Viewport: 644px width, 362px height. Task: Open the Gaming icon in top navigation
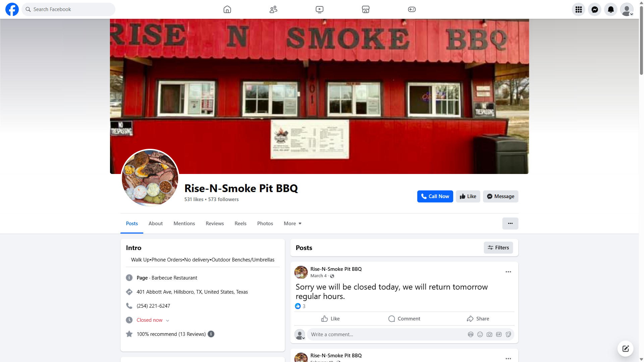click(x=412, y=9)
